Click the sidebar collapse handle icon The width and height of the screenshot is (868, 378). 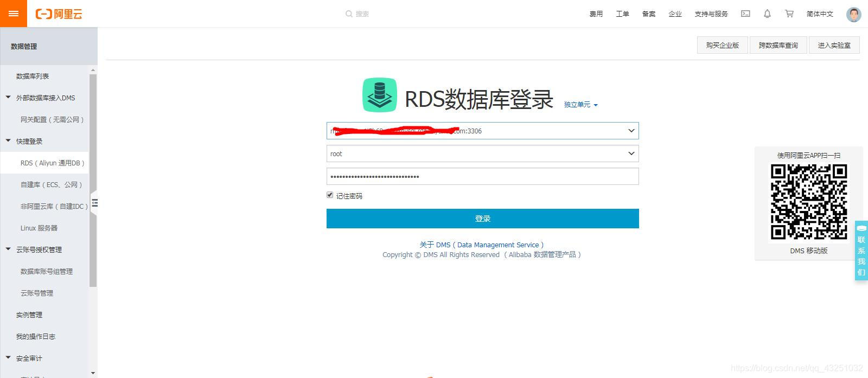94,203
